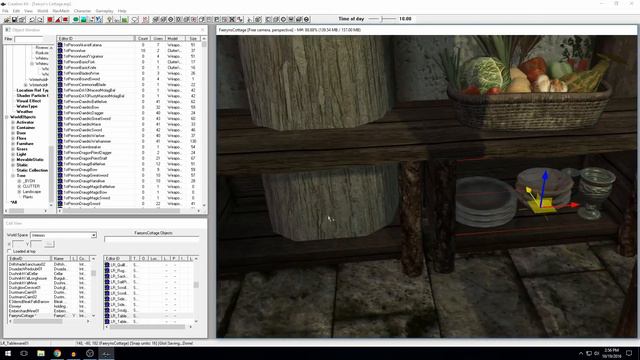The width and height of the screenshot is (640, 360).
Task: Open the World menu
Action: coord(42,11)
